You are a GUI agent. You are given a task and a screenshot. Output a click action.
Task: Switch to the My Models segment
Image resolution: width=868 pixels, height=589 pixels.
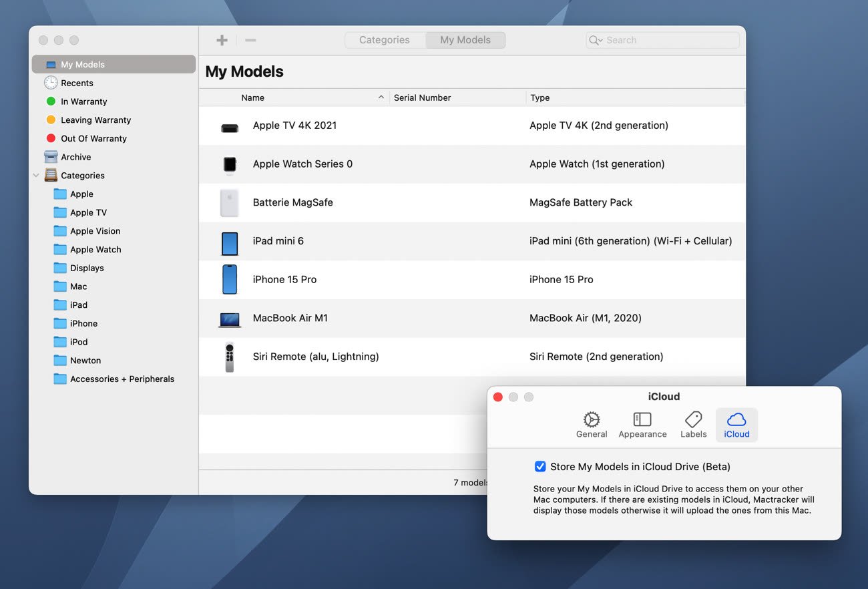tap(465, 40)
